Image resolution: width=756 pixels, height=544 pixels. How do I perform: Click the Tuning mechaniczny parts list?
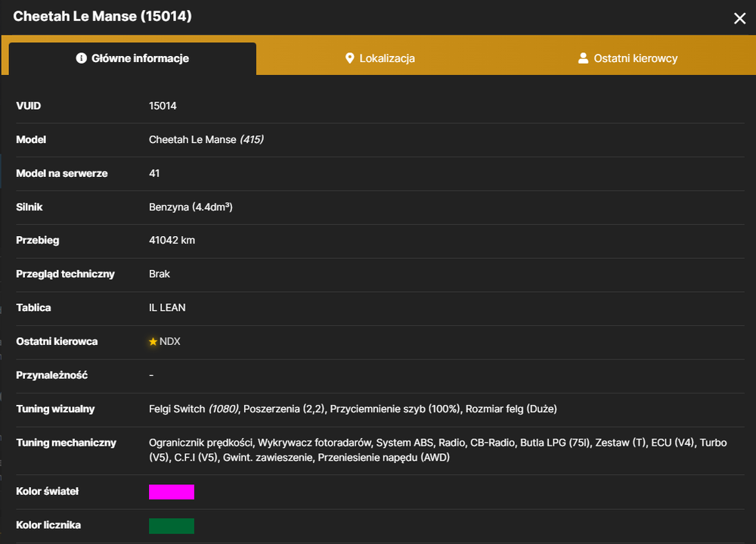click(x=437, y=450)
